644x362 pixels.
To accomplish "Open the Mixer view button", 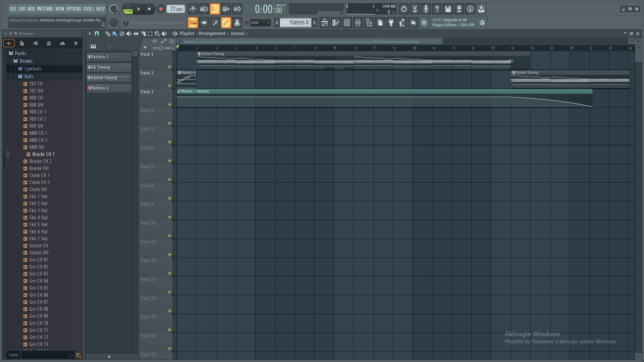I will [x=358, y=23].
